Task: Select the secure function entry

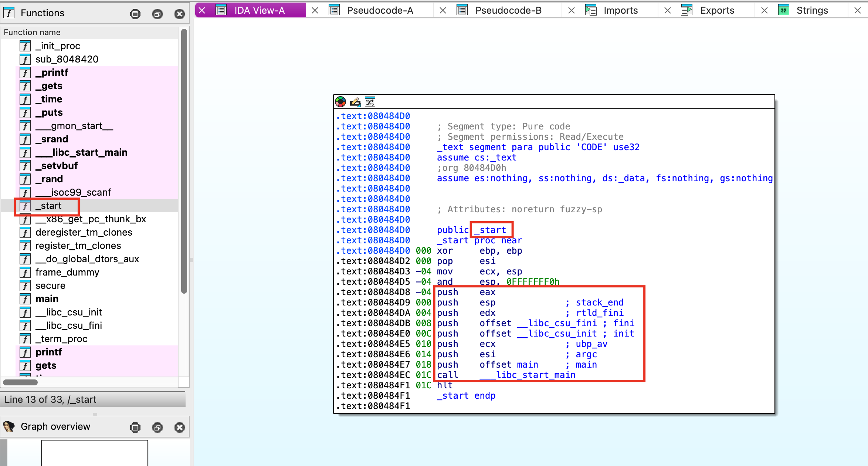Action: (x=90, y=286)
